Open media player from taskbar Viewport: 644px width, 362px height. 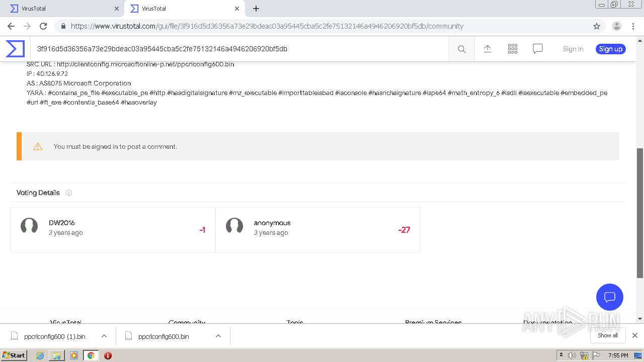point(74,355)
